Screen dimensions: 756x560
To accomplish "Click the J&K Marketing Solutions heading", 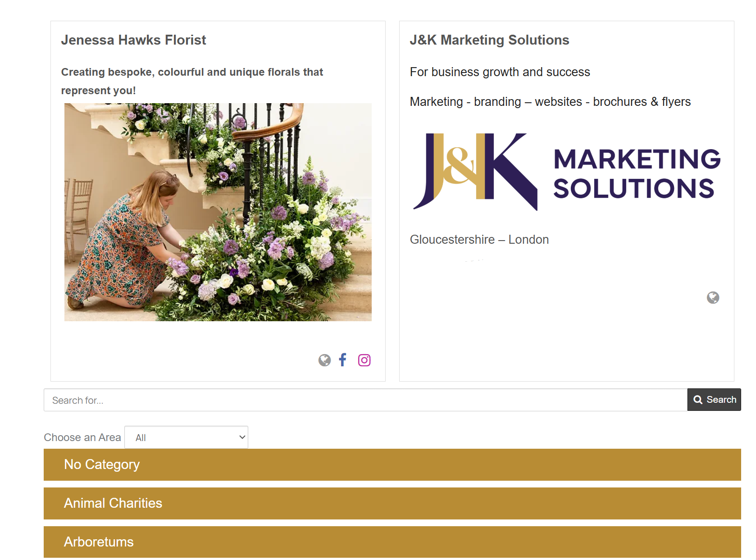I will (x=489, y=40).
